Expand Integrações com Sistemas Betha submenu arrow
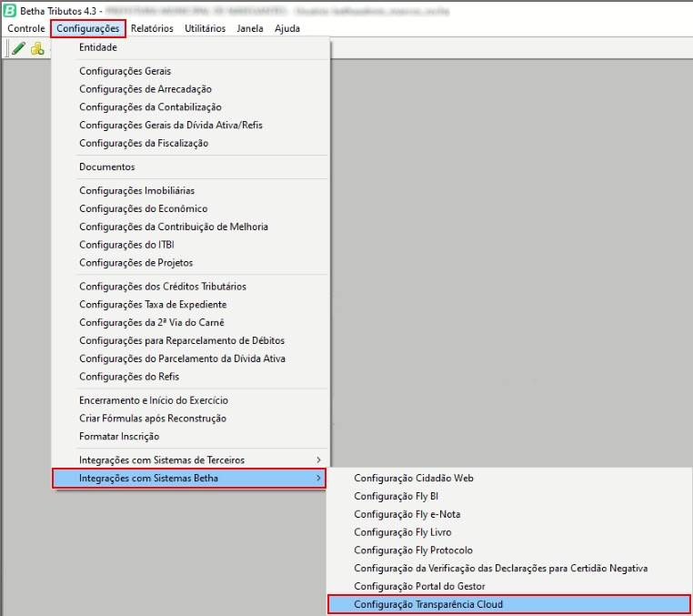 (318, 478)
